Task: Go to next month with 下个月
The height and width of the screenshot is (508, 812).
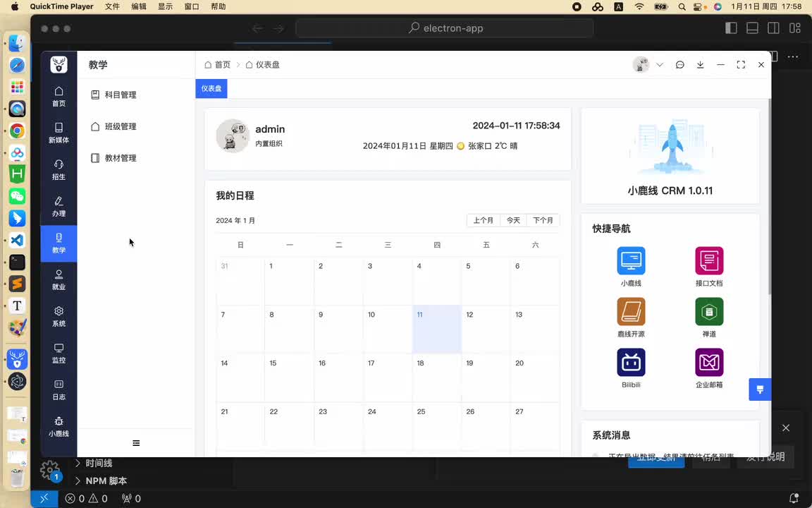Action: click(x=543, y=220)
